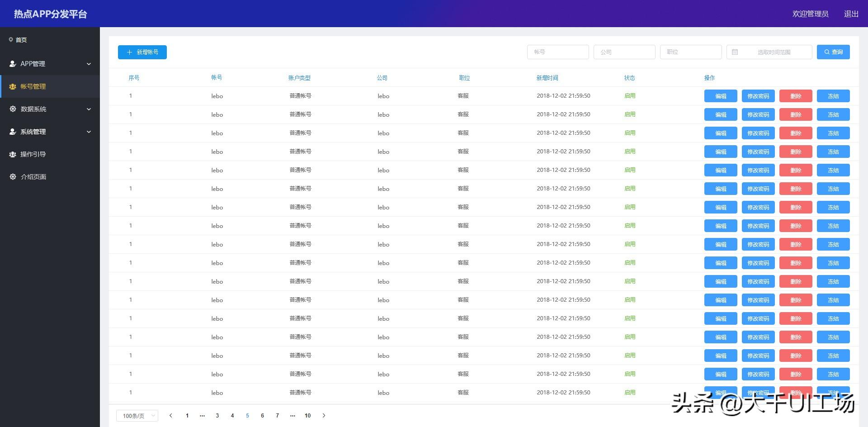Click the 系统管理 user icon in sidebar
Screen dimensions: 868x427
tap(13, 132)
